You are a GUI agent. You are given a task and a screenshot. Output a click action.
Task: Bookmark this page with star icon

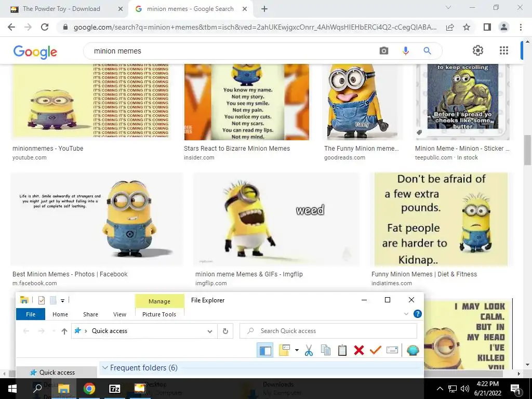pos(467,27)
